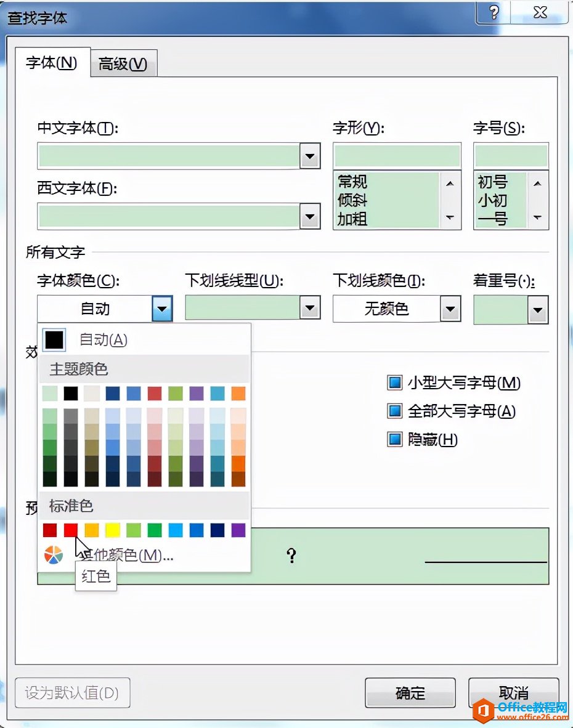Tick the 小型大写字母(M) checkbox
The height and width of the screenshot is (728, 573).
(x=395, y=382)
